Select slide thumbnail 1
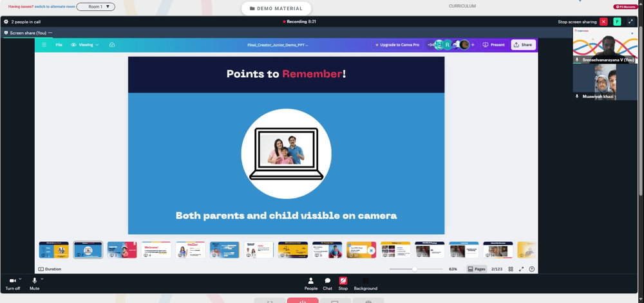Image resolution: width=644 pixels, height=303 pixels. [54, 250]
